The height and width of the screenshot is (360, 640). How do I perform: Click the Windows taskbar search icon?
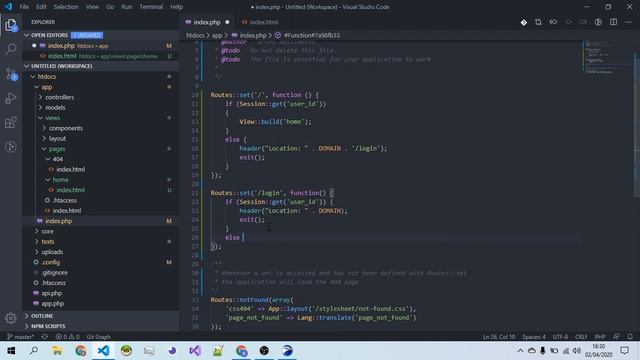pos(34,351)
